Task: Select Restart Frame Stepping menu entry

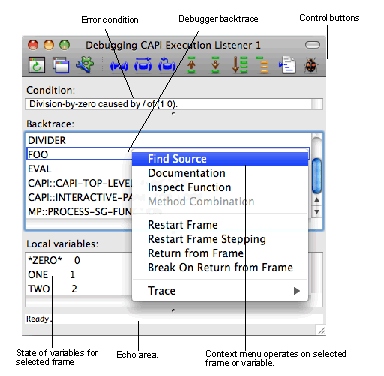Action: (207, 239)
